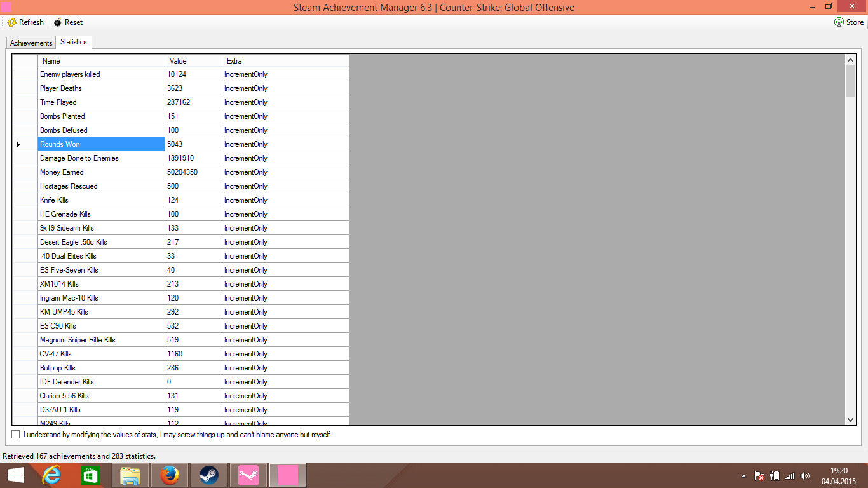Sort by the Name column header
The width and height of the screenshot is (868, 488).
click(x=102, y=61)
